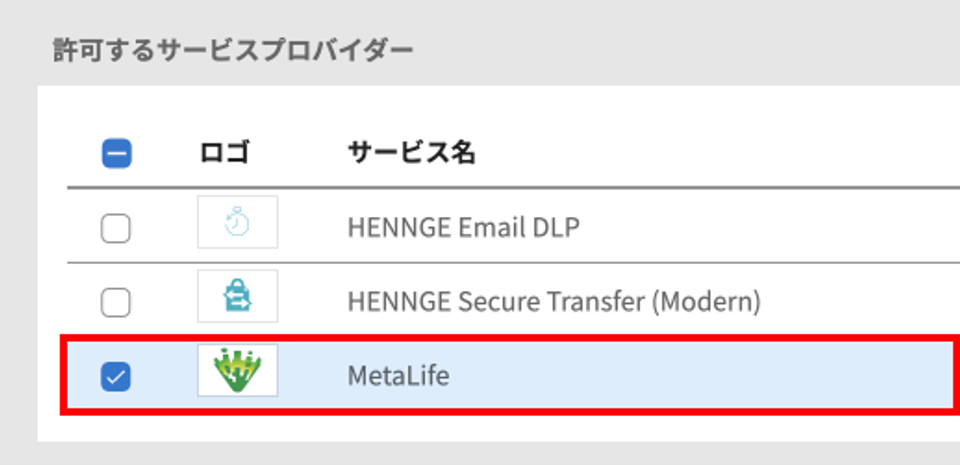The width and height of the screenshot is (960, 465).
Task: Toggle the select-all checkbox in the header
Action: tap(116, 154)
